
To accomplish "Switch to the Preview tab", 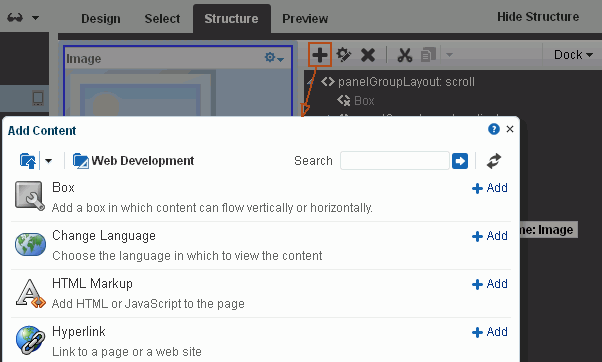I will [x=305, y=18].
